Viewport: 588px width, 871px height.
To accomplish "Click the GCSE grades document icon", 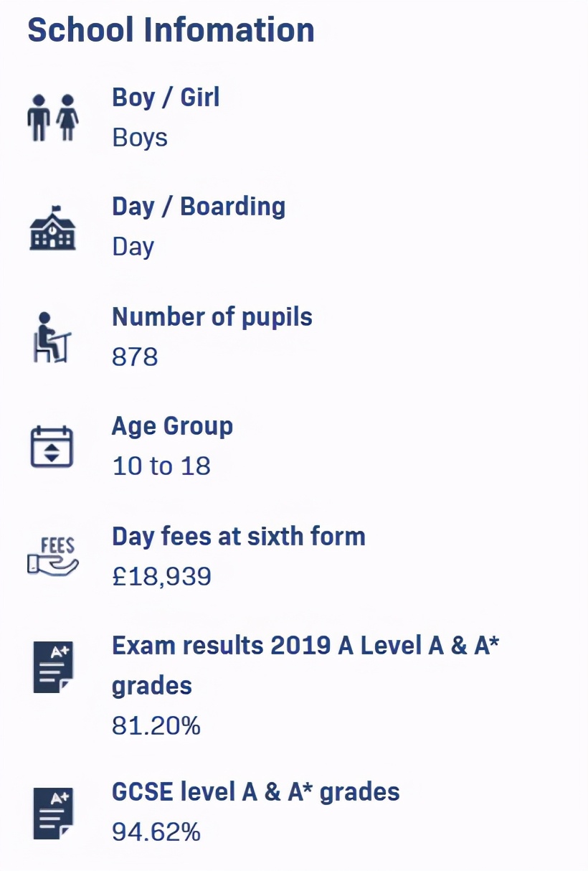I will [53, 813].
